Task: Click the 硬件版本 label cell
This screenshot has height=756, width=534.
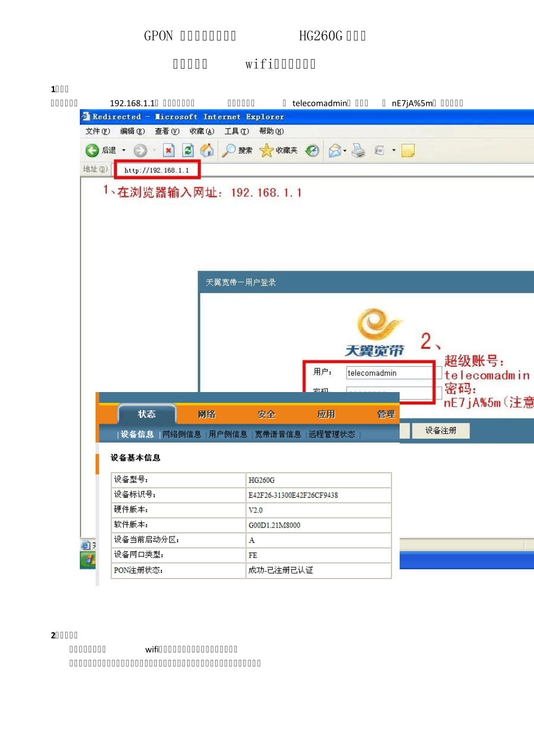Action: tap(179, 510)
